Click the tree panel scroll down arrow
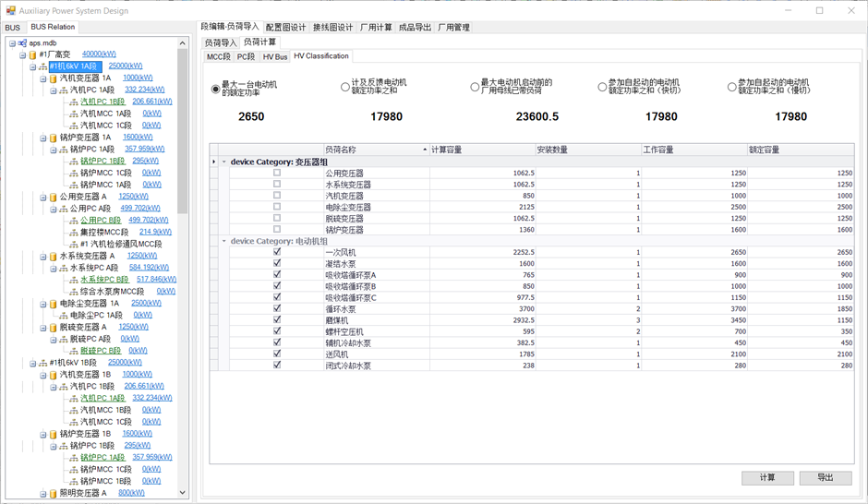The image size is (868, 504). (183, 492)
